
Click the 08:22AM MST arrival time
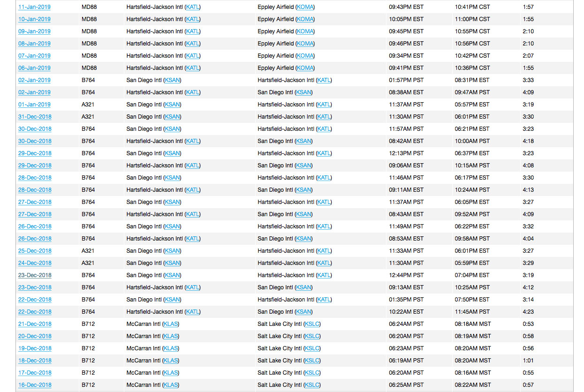(x=473, y=385)
